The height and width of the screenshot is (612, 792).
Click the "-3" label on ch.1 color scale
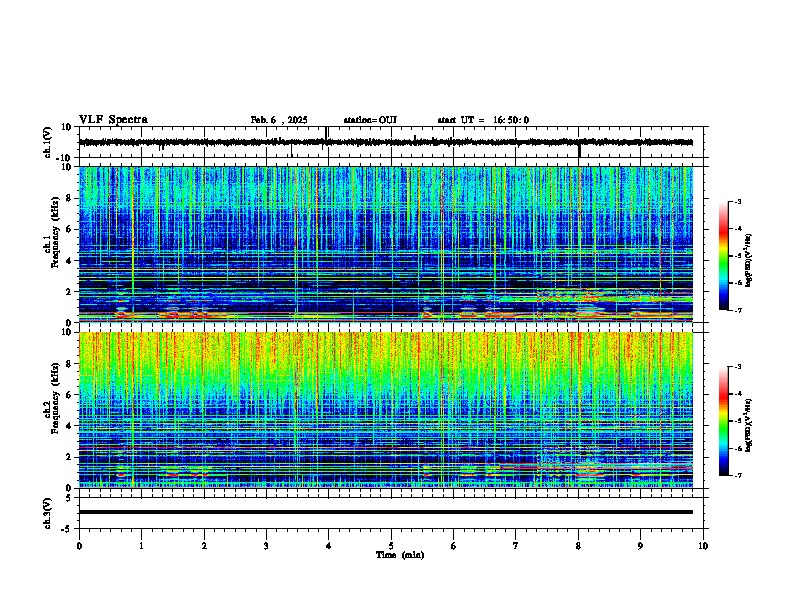pos(738,201)
